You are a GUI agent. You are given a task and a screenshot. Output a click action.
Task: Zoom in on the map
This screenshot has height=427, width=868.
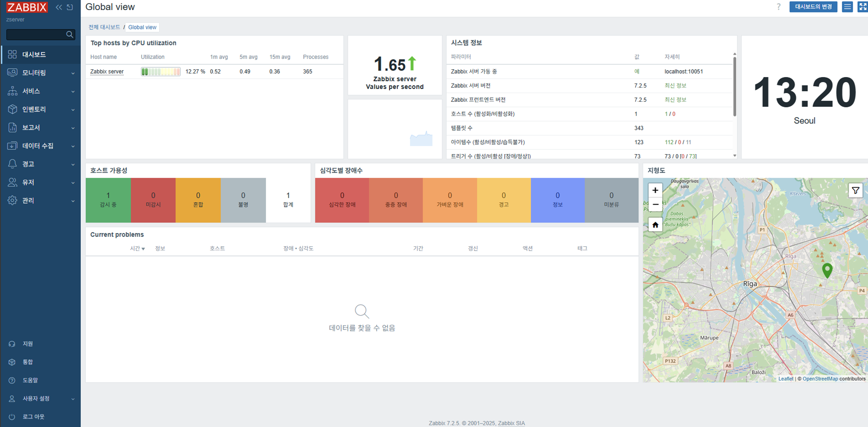pyautogui.click(x=655, y=190)
